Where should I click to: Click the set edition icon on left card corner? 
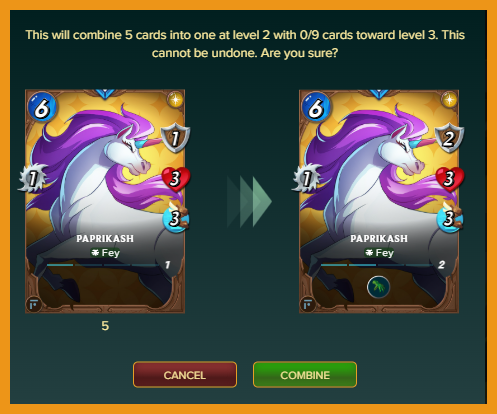pos(34,304)
